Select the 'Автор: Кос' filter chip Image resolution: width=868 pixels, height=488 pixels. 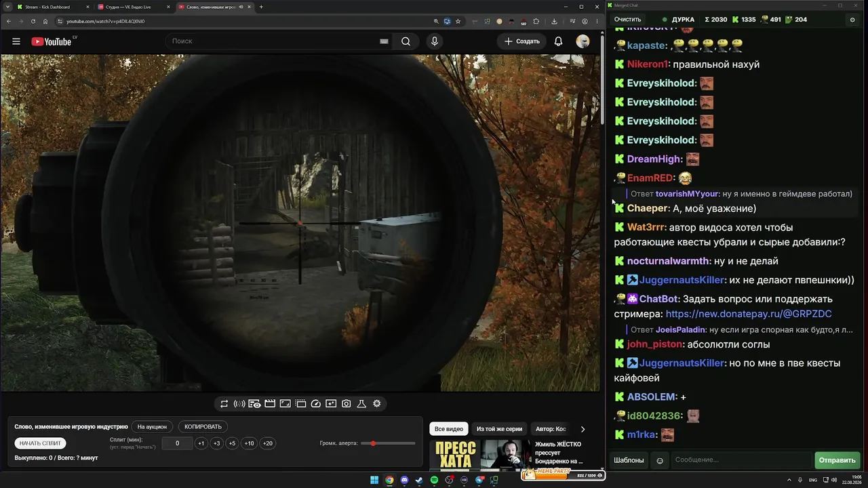(x=551, y=429)
